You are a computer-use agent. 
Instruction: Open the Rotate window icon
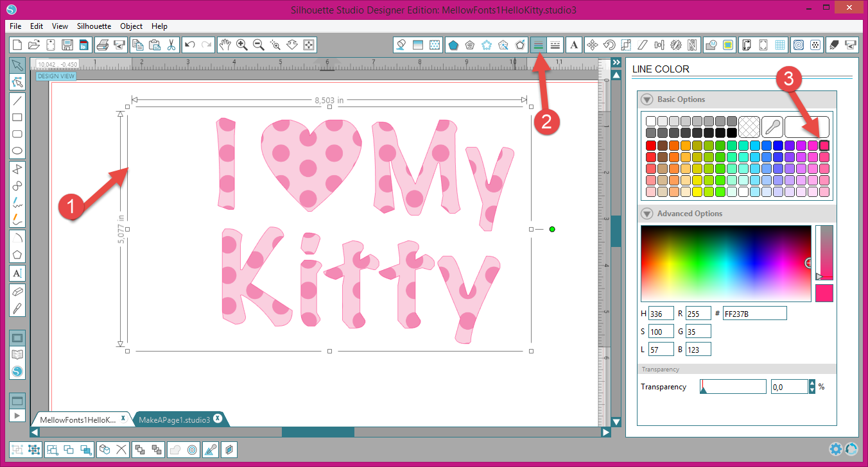click(610, 45)
